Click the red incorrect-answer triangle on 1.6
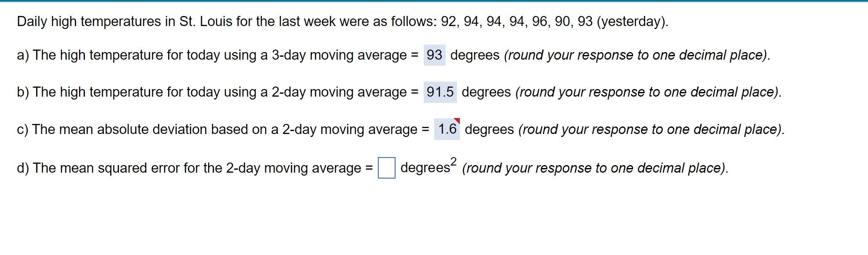The image size is (868, 255). click(x=458, y=121)
